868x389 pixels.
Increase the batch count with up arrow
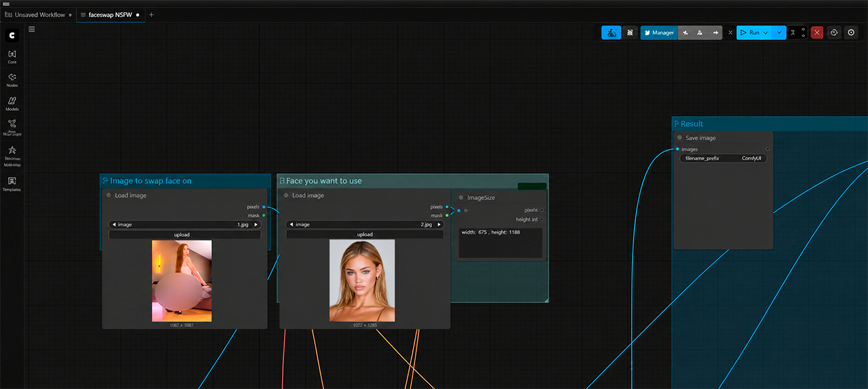point(804,29)
